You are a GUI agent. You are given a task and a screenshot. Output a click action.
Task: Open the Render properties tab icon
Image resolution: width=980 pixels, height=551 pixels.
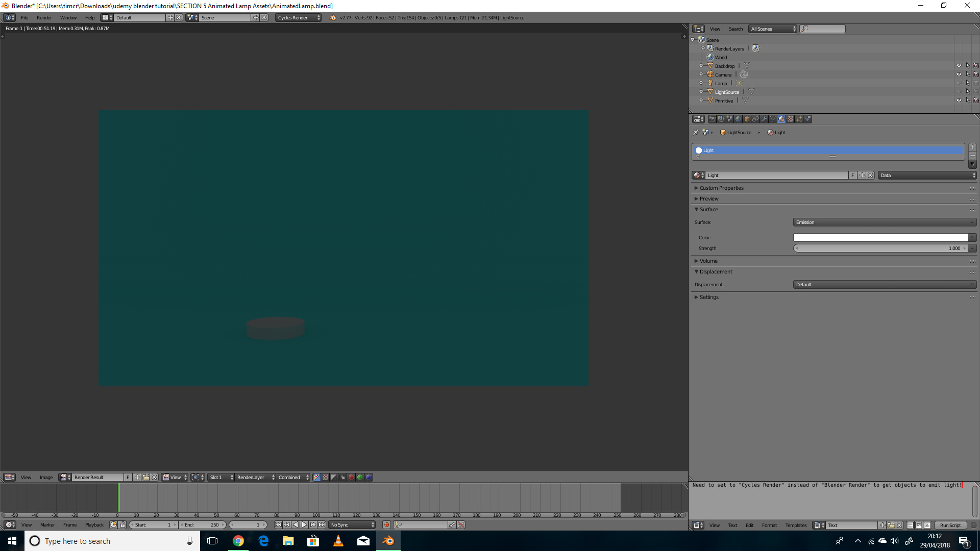(712, 119)
